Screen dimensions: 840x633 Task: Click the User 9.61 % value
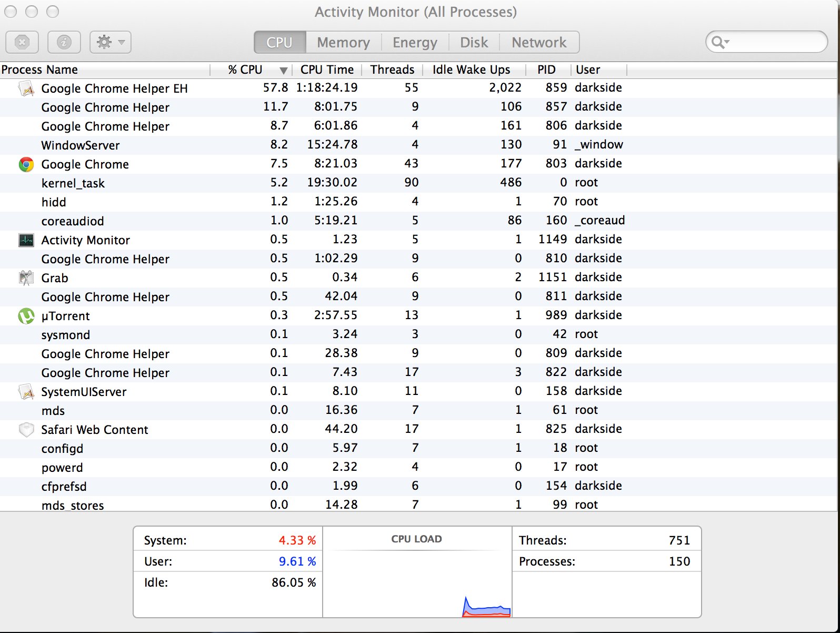pos(297,561)
